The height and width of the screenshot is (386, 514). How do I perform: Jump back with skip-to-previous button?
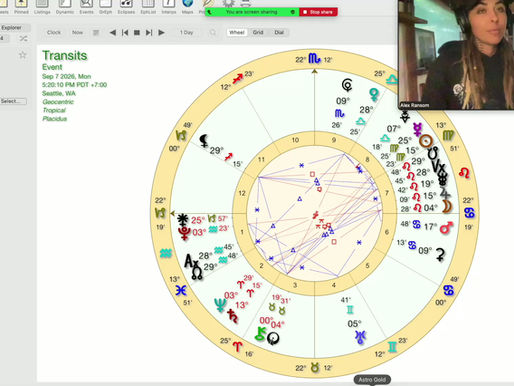click(x=125, y=33)
